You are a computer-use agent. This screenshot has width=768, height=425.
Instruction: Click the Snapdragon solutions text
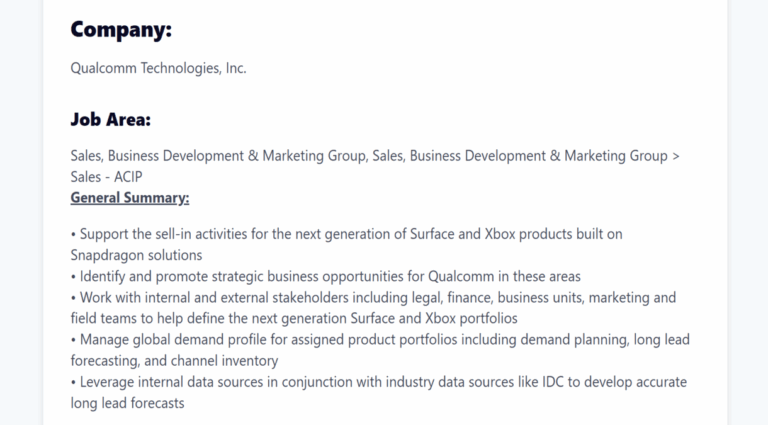[x=136, y=255]
